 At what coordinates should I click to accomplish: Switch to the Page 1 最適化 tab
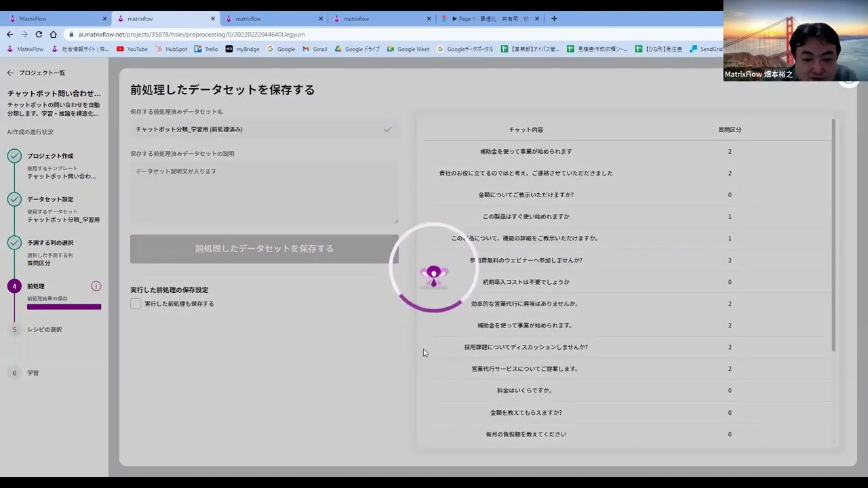(x=488, y=18)
